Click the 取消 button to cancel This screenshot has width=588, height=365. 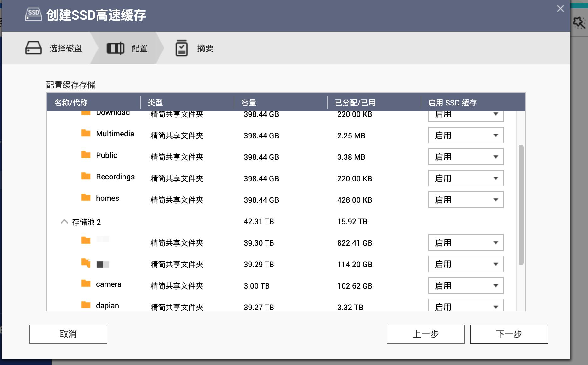click(x=68, y=334)
